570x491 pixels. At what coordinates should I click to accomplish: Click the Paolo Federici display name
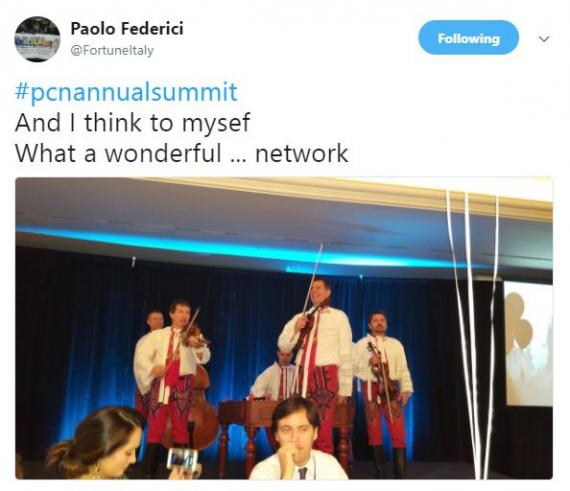tap(127, 28)
